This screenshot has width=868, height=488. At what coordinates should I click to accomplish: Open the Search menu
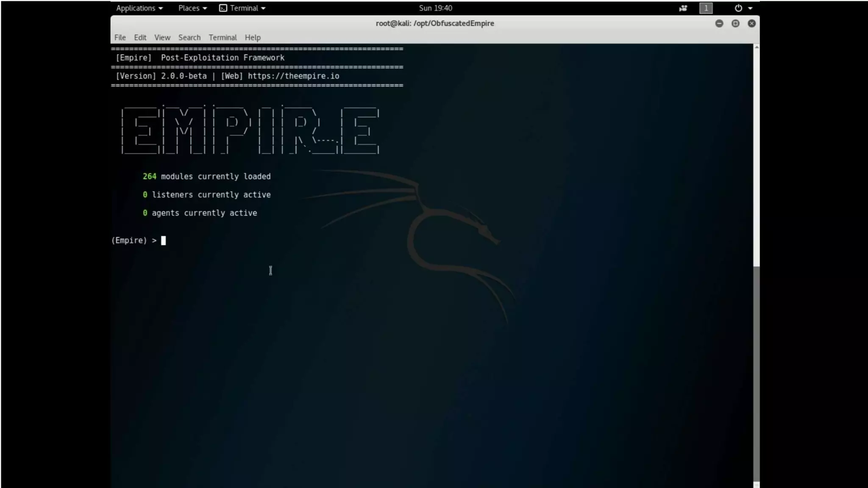(189, 37)
